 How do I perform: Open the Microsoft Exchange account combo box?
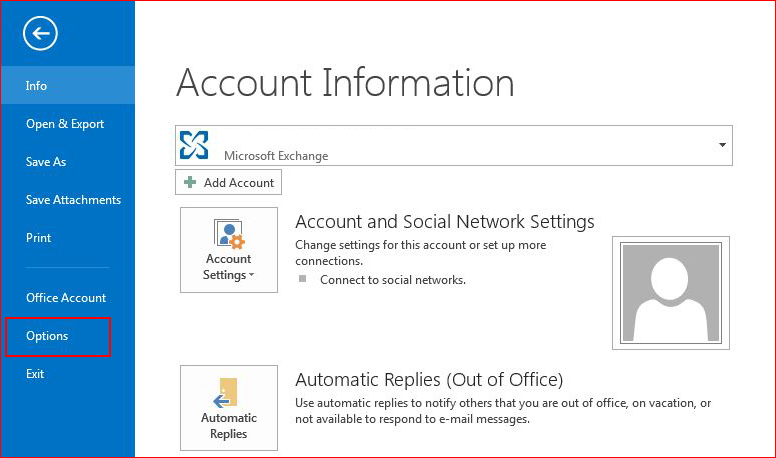(454, 145)
